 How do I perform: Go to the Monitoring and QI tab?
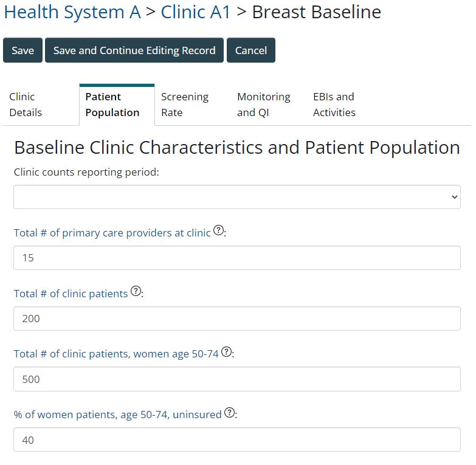click(263, 105)
